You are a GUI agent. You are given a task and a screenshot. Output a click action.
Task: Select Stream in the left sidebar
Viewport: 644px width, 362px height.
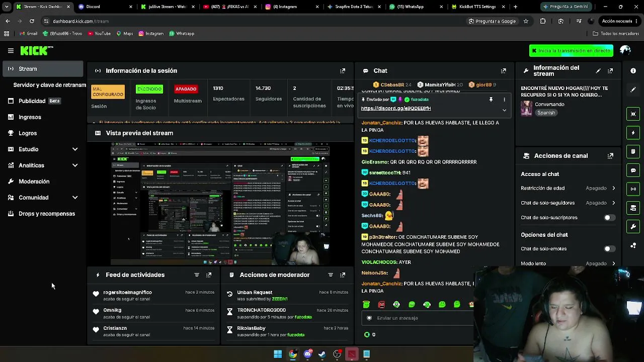43,69
